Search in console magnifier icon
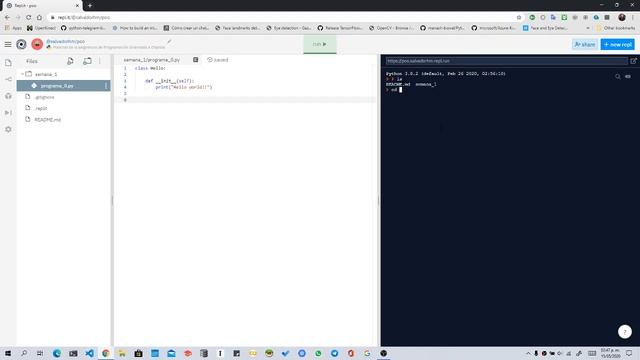 (x=618, y=76)
